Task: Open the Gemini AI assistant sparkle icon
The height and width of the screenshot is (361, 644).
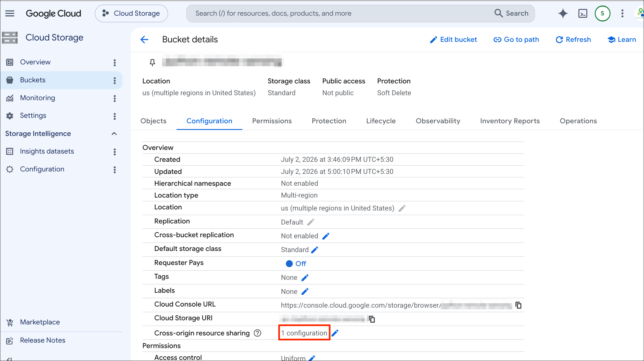Action: (563, 13)
